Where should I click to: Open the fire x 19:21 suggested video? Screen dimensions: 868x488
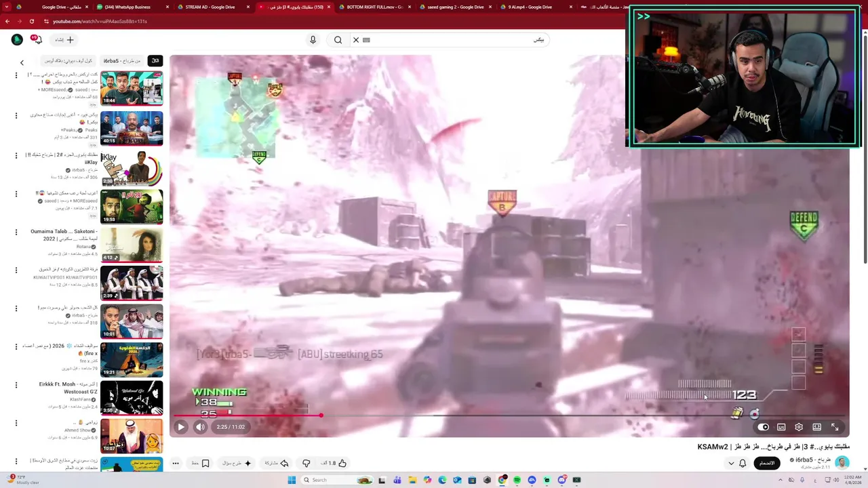(x=132, y=360)
